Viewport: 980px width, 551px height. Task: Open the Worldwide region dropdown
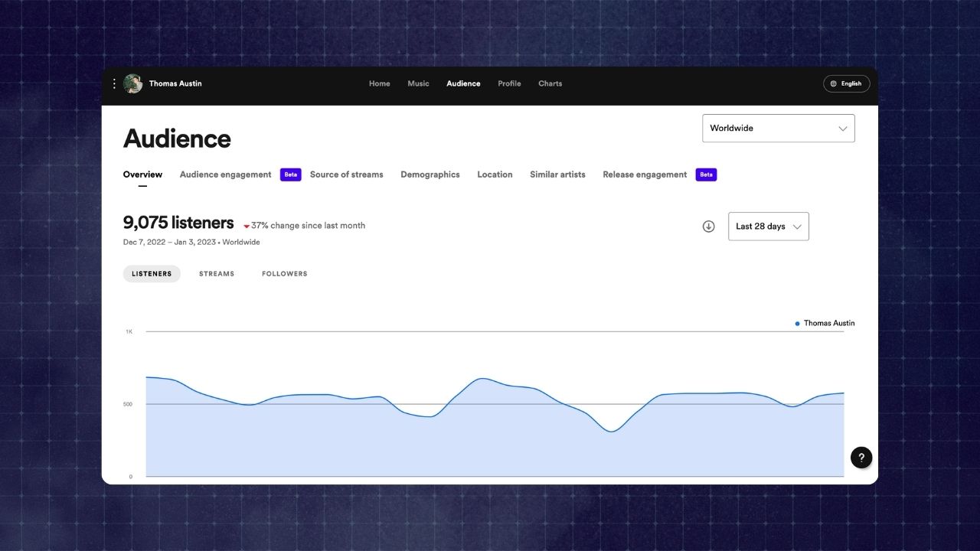(x=778, y=128)
